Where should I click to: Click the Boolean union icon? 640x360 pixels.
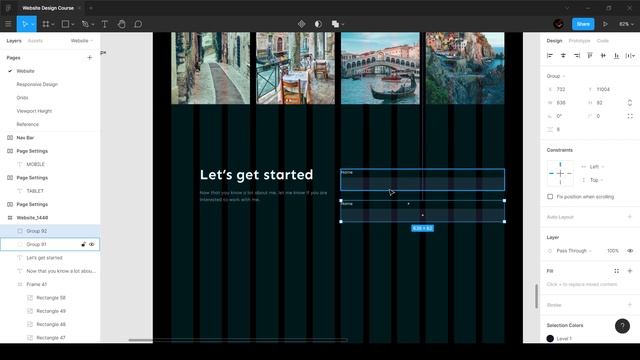click(335, 24)
